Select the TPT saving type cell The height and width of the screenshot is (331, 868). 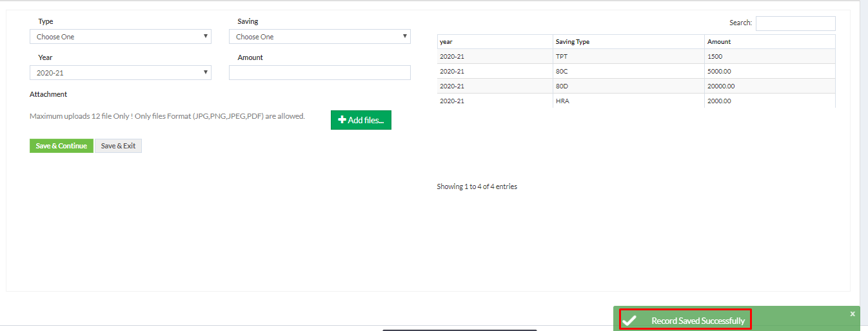click(629, 57)
